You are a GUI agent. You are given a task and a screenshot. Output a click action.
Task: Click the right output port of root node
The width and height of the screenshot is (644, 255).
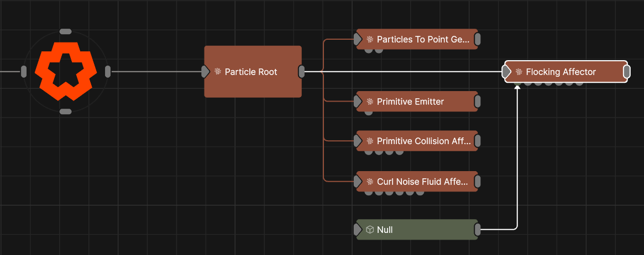point(108,71)
